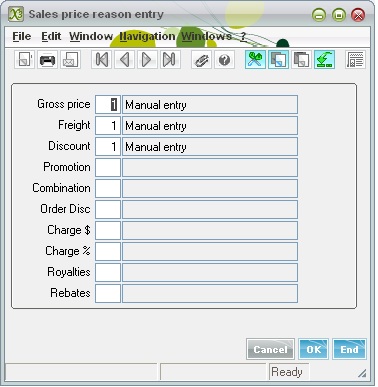Screen dimensions: 378x387
Task: Click the blue highlighted copy-windows icon
Action: point(278,60)
